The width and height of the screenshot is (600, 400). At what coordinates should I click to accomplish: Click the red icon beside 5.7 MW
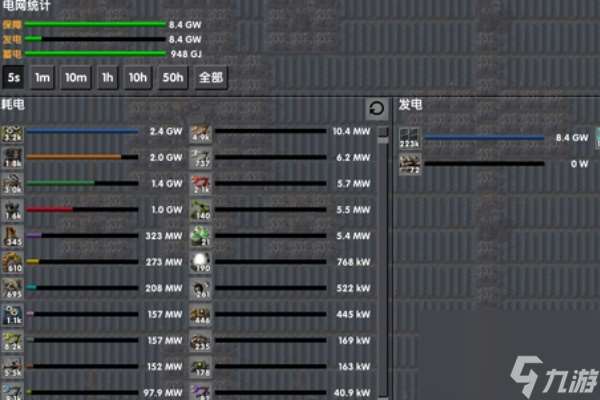click(x=201, y=184)
